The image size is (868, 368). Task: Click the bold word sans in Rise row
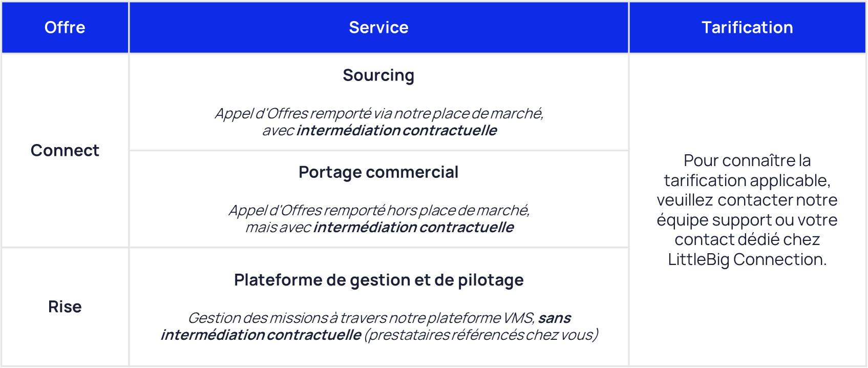click(x=555, y=318)
